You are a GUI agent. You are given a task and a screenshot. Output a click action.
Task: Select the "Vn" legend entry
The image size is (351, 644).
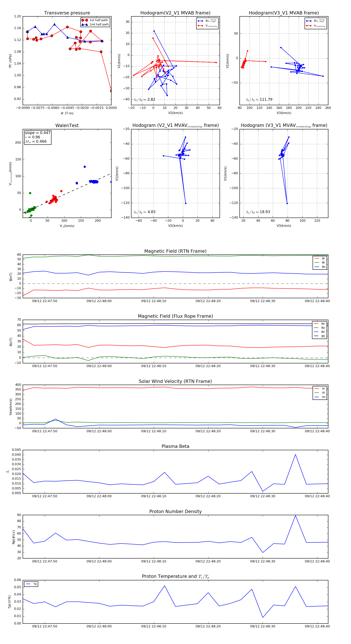pyautogui.click(x=320, y=397)
